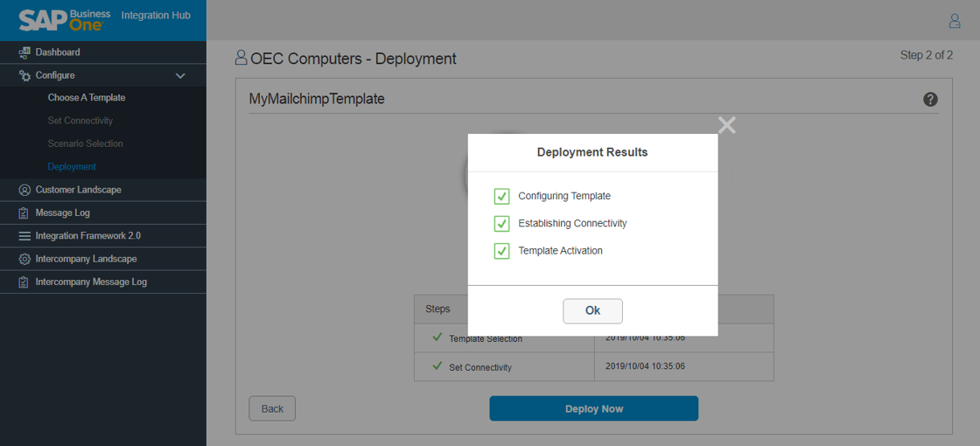980x446 pixels.
Task: Click the Customer Landscape icon
Action: click(x=24, y=190)
